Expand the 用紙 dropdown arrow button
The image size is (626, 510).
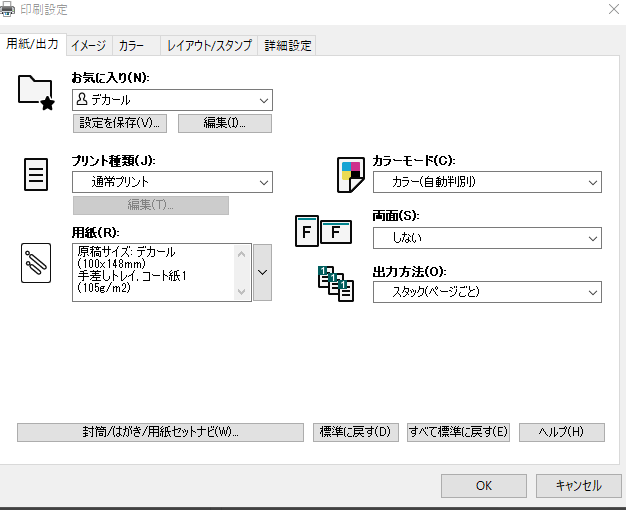263,272
